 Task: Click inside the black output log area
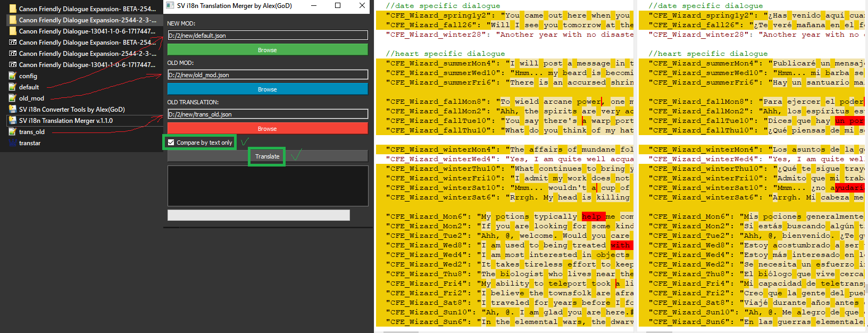pos(268,186)
